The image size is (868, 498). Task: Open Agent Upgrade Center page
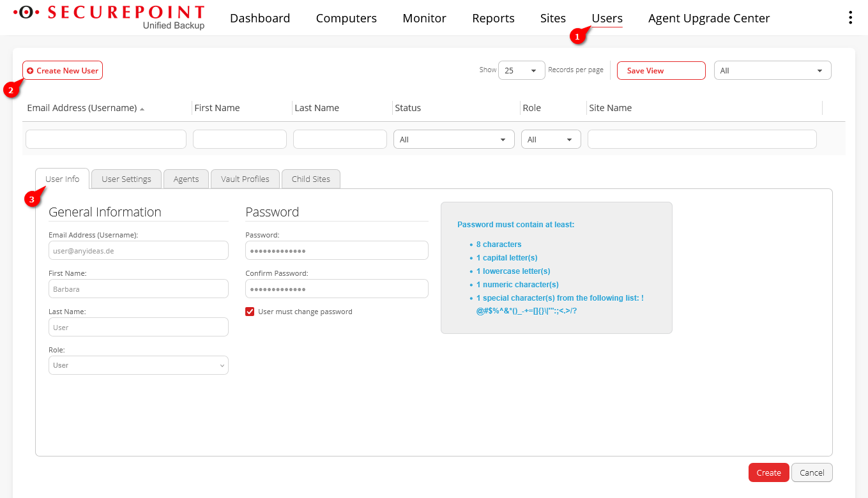709,19
